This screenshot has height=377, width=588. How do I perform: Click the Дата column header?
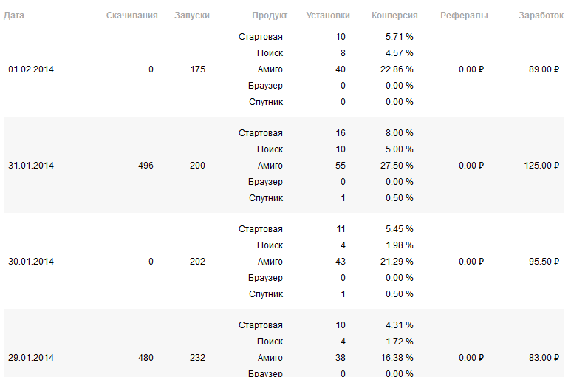coord(14,16)
